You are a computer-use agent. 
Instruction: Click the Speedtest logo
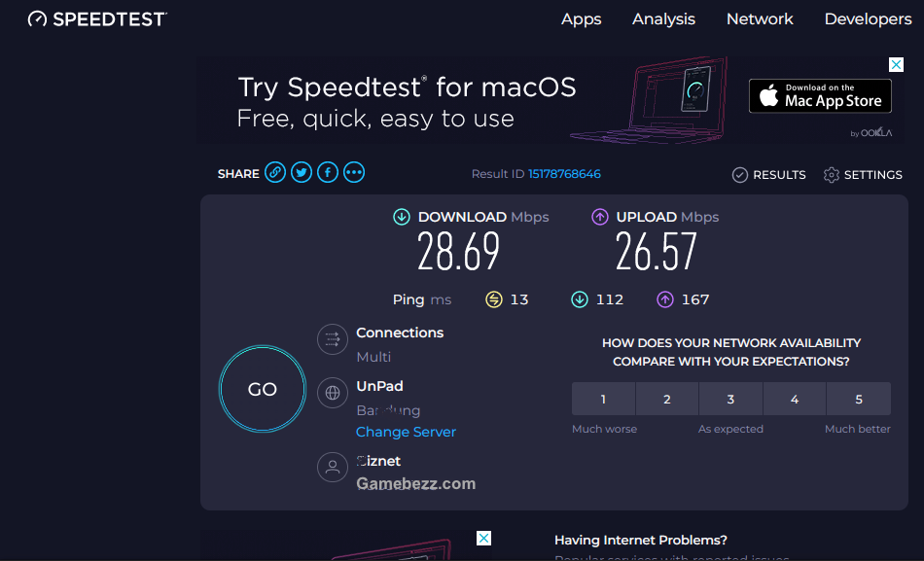click(97, 18)
